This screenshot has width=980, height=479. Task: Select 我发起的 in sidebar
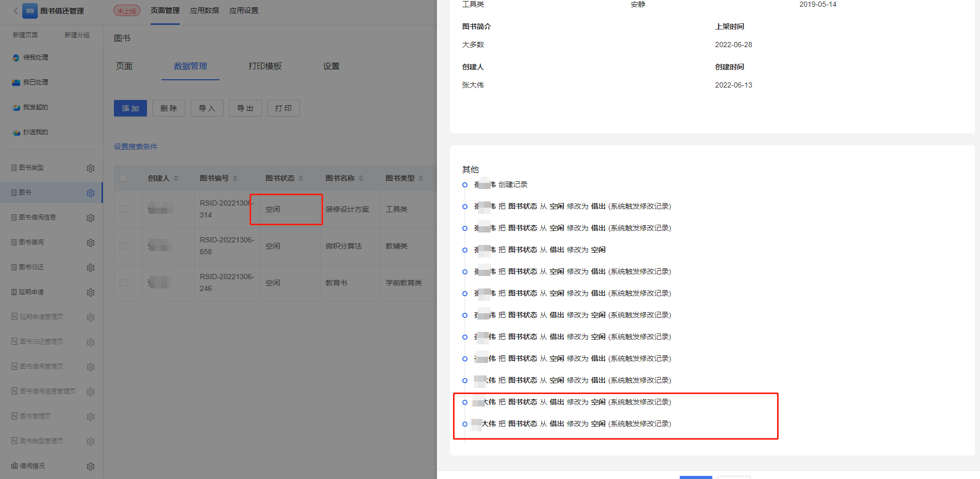[35, 107]
